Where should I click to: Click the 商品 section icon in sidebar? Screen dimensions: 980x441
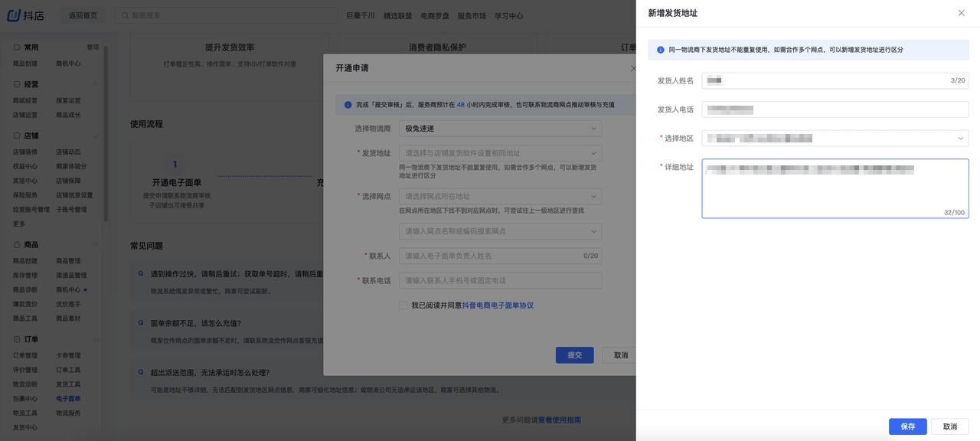17,245
